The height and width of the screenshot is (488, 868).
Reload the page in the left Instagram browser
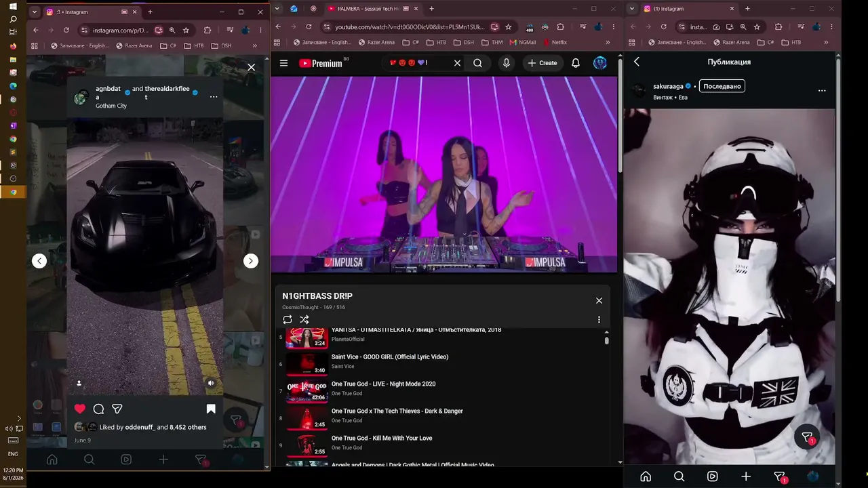(66, 30)
